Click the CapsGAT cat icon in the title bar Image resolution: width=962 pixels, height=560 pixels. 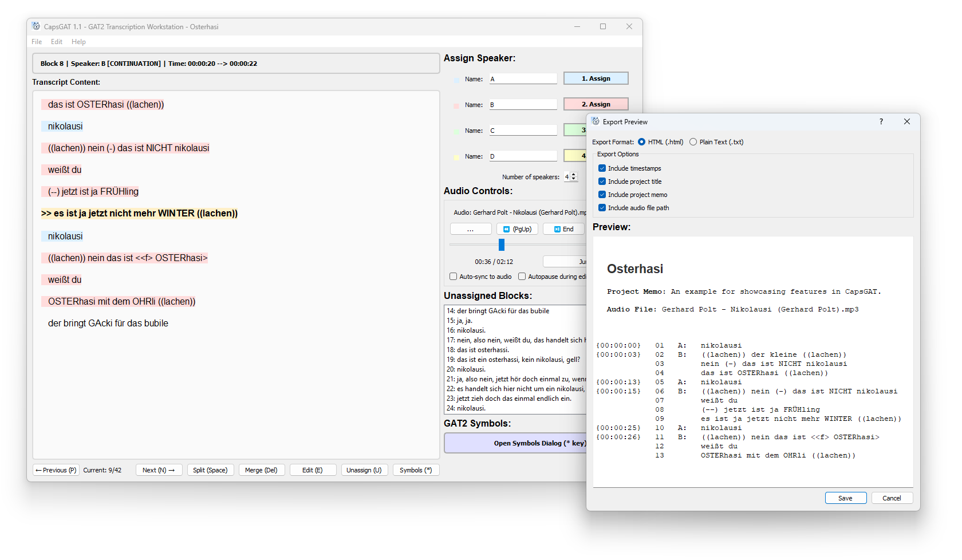[x=36, y=26]
